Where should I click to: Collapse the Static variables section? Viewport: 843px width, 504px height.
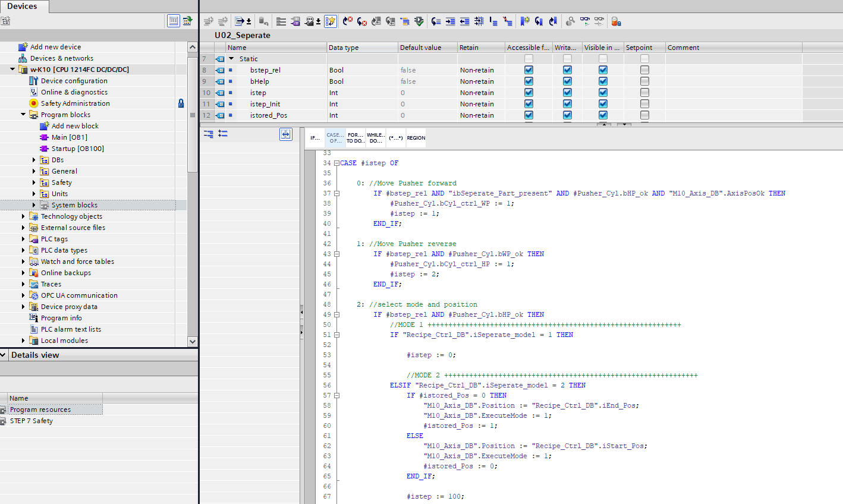tap(231, 59)
